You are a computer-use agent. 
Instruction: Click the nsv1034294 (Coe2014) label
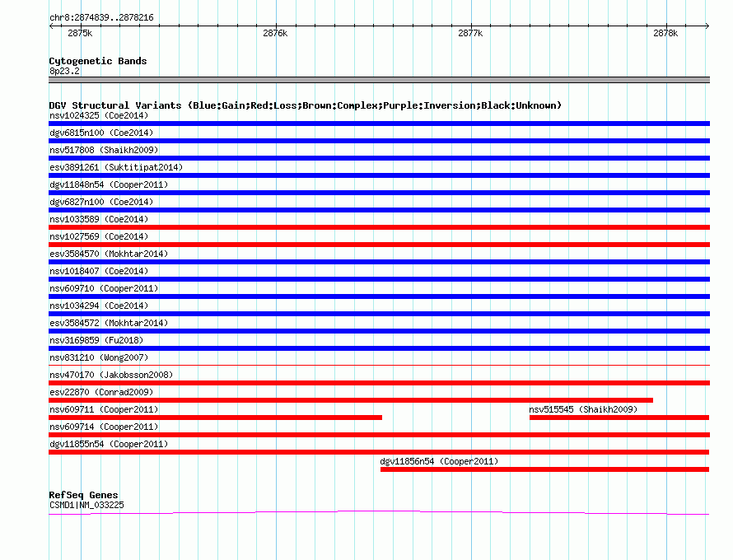click(99, 306)
